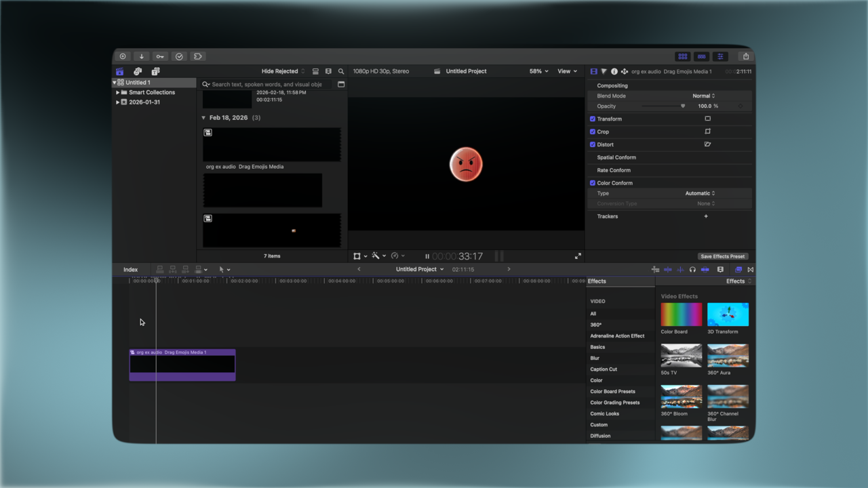Open the Share inspector icon

pos(625,71)
